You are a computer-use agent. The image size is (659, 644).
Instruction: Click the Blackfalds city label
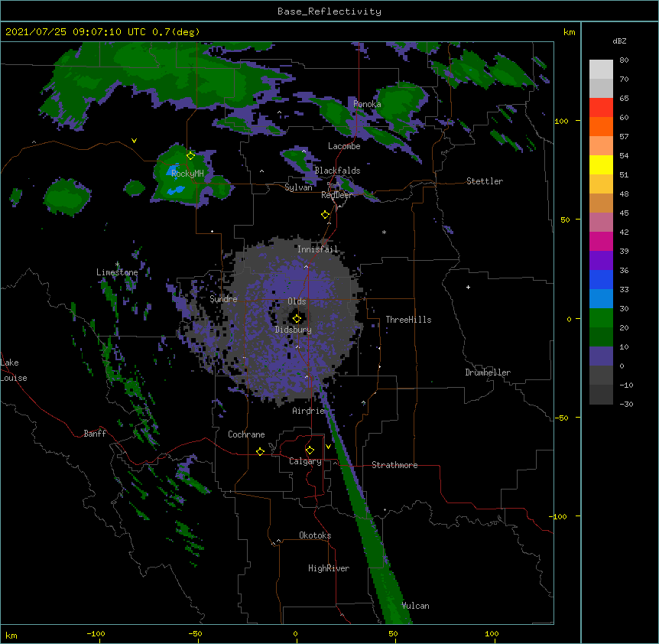[x=337, y=171]
